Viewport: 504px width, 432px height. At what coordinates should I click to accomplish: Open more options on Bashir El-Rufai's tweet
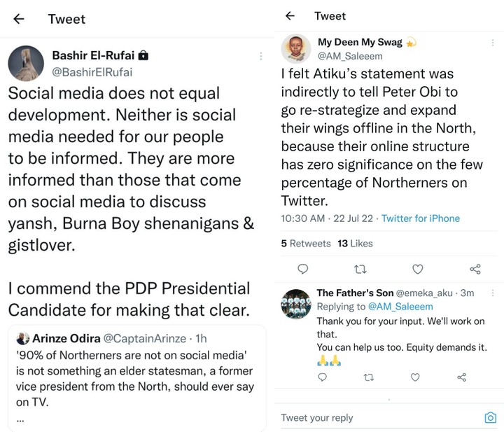point(260,56)
